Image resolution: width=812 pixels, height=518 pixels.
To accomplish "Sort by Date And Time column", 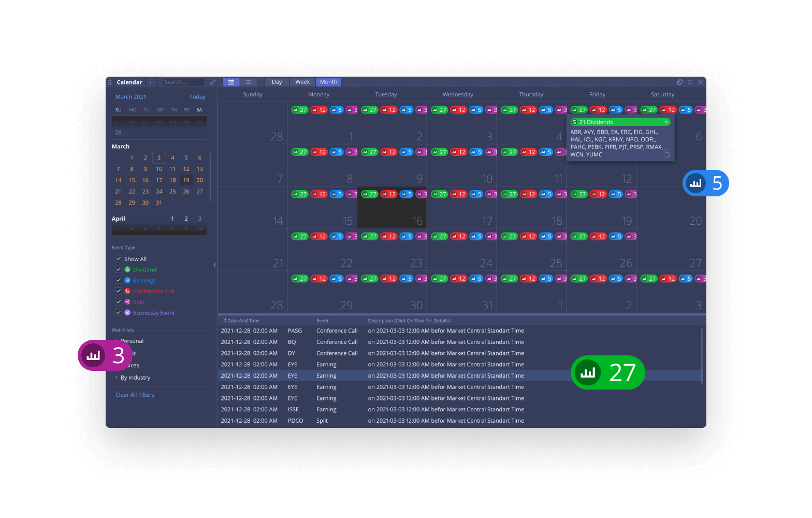I will [x=242, y=321].
